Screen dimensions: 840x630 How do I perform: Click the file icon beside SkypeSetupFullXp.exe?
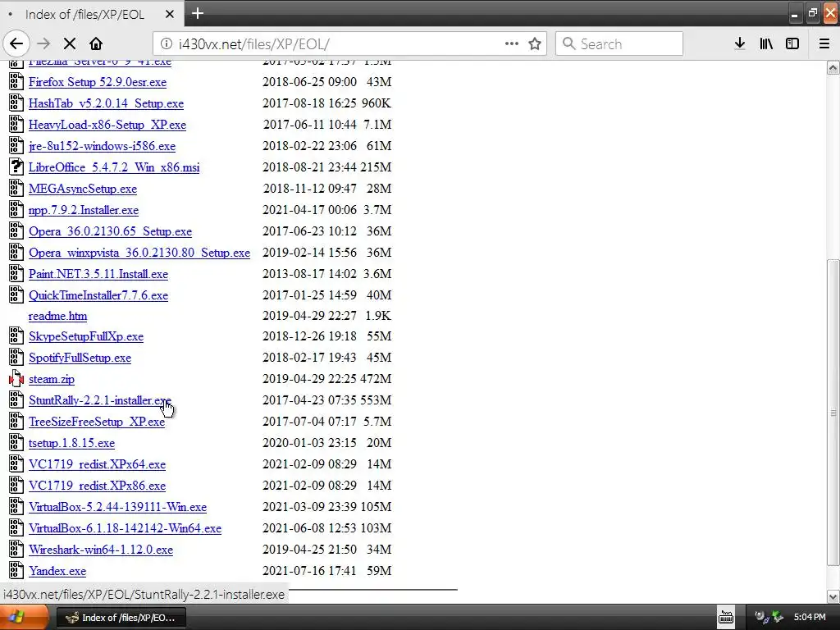(16, 336)
